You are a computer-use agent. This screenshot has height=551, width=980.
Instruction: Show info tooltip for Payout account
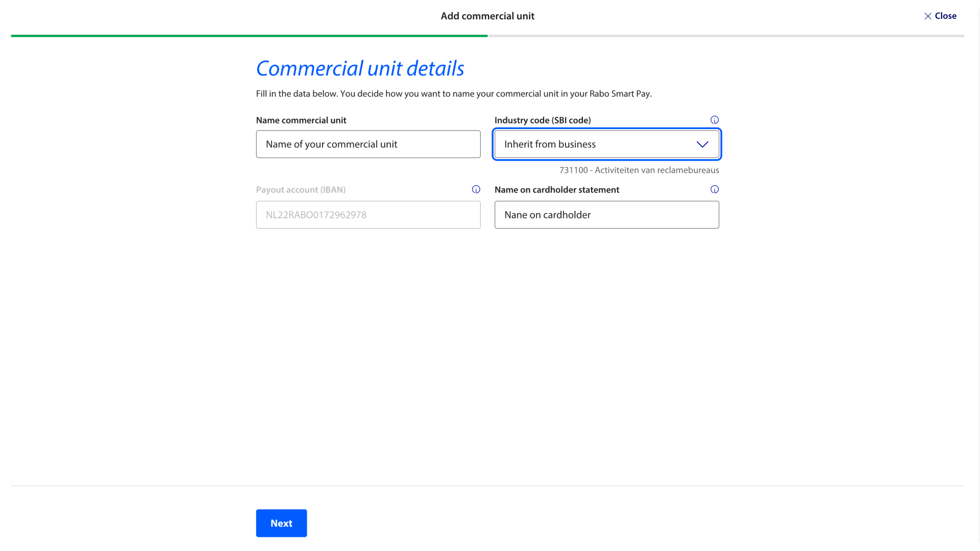click(476, 189)
